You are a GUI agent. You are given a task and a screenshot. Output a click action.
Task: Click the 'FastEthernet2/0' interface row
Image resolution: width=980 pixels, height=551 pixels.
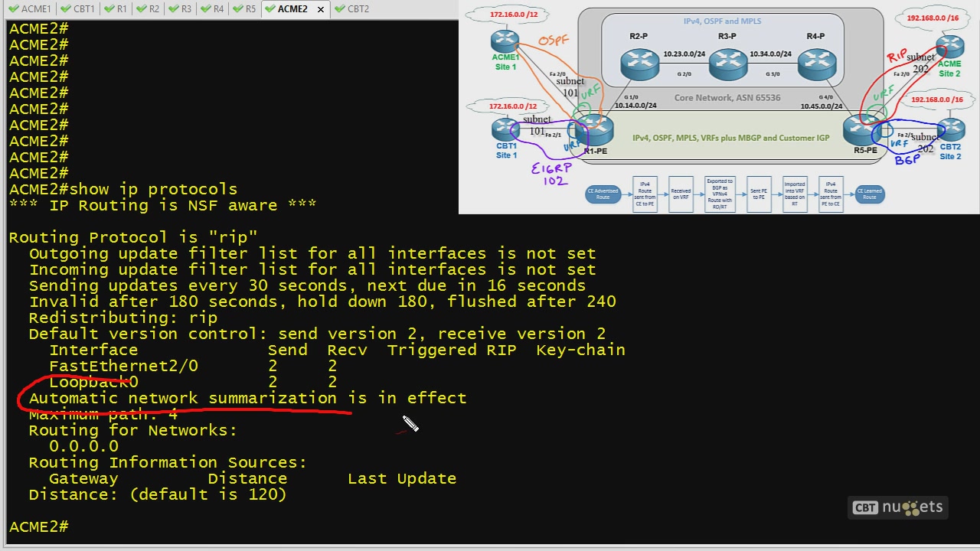(x=193, y=366)
